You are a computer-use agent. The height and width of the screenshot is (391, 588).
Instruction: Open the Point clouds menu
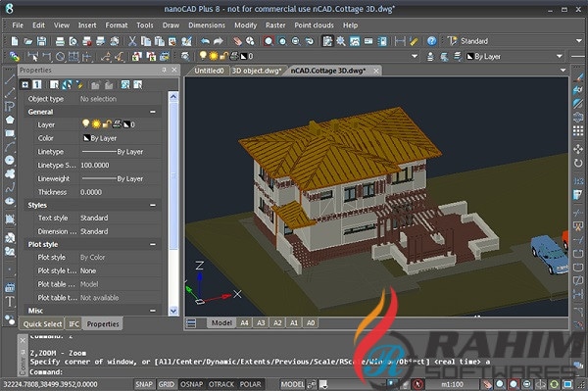pyautogui.click(x=314, y=25)
